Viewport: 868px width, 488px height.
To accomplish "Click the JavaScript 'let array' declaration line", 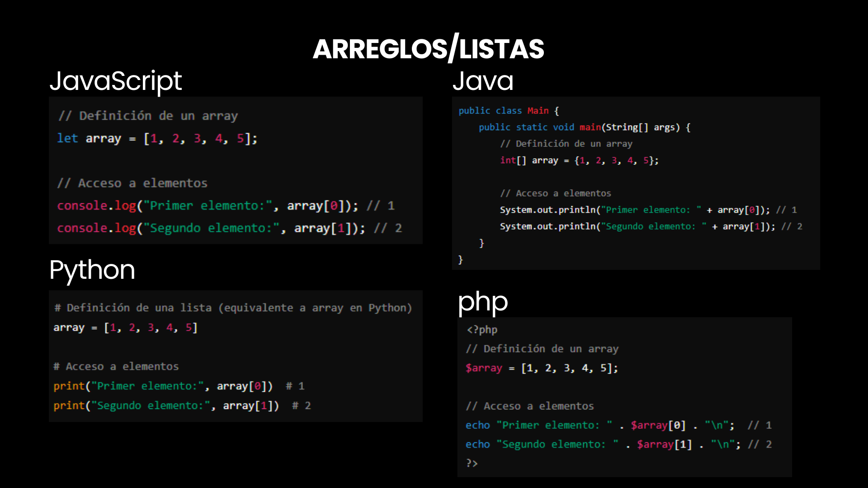I will (x=157, y=138).
